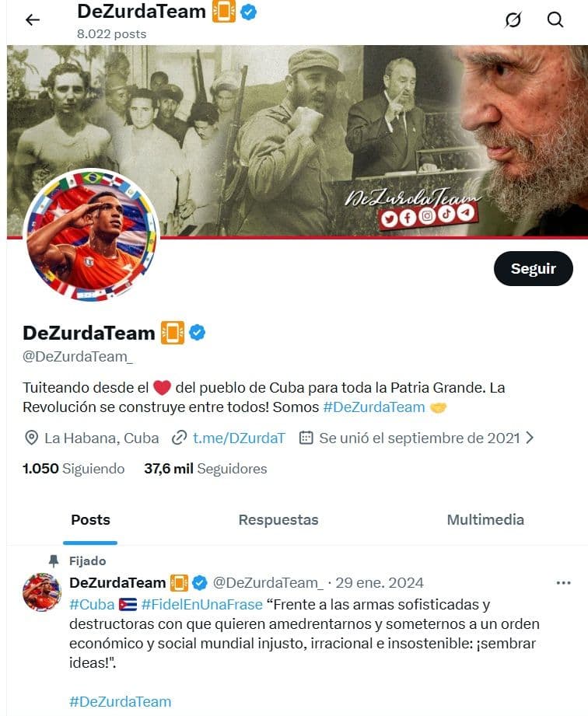
Task: Go back using the left arrow icon
Action: coord(33,19)
